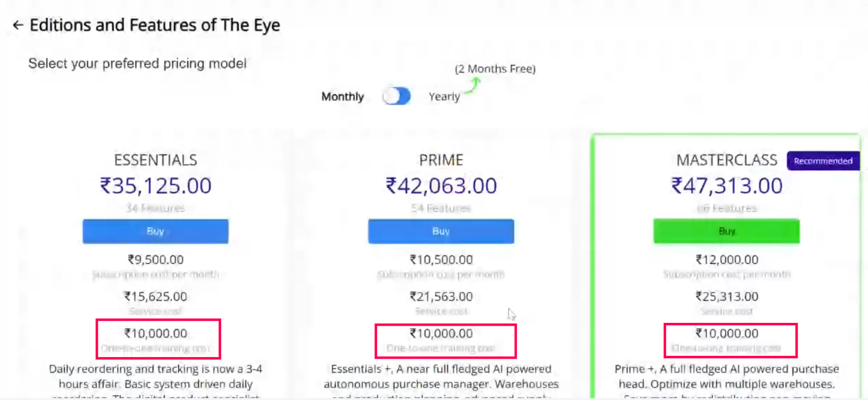This screenshot has height=400, width=868.
Task: Open the Masterclass plan title
Action: pos(727,160)
